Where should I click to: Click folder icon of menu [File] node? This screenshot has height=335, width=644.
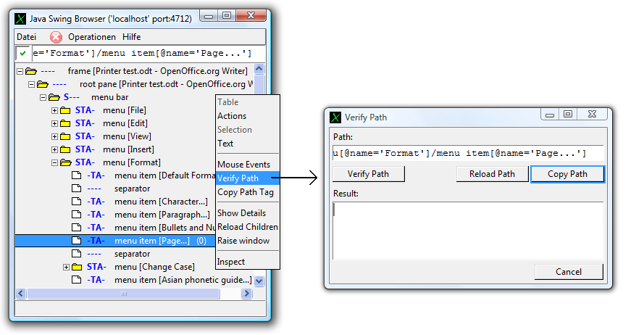pyautogui.click(x=65, y=110)
